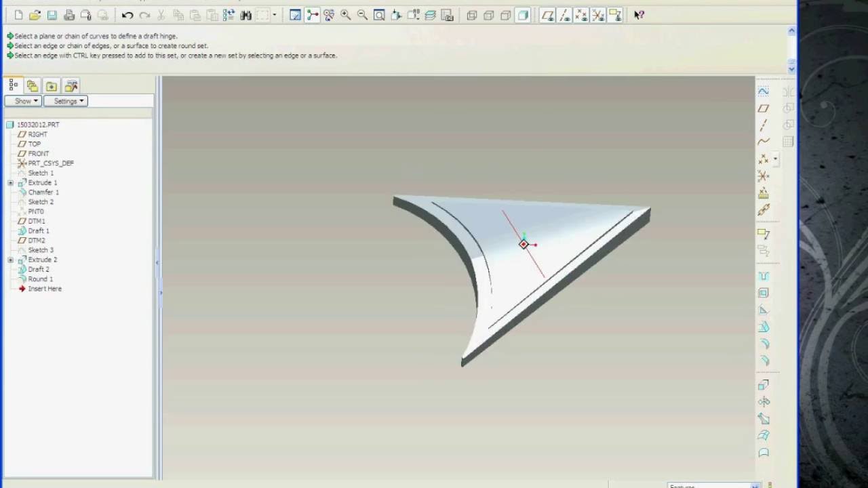Open the binoculars Find tool
The height and width of the screenshot is (488, 868).
pos(245,15)
